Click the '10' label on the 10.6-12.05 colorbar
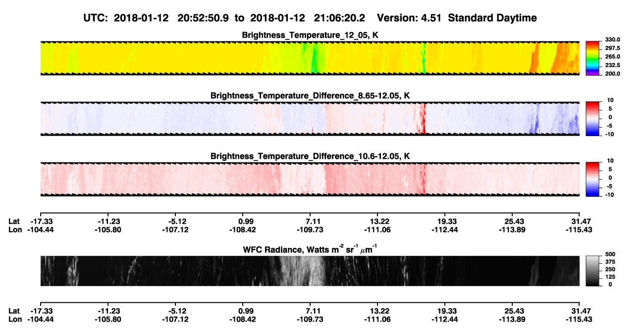 tap(610, 161)
